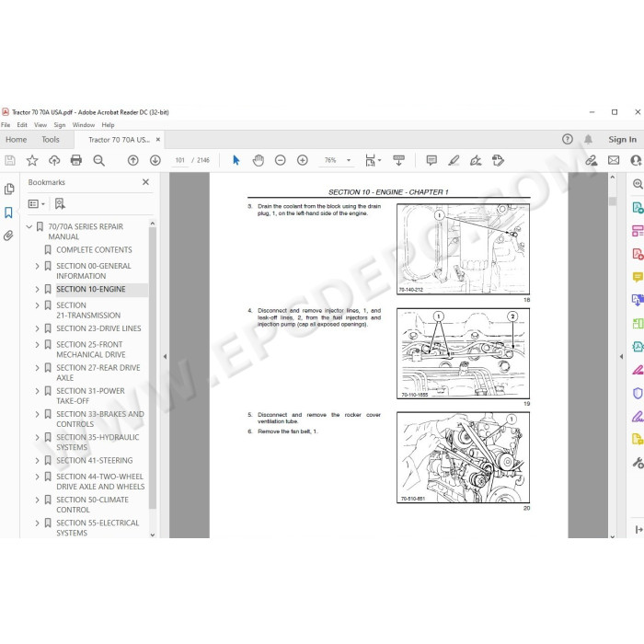Open the Edit menu

point(22,125)
